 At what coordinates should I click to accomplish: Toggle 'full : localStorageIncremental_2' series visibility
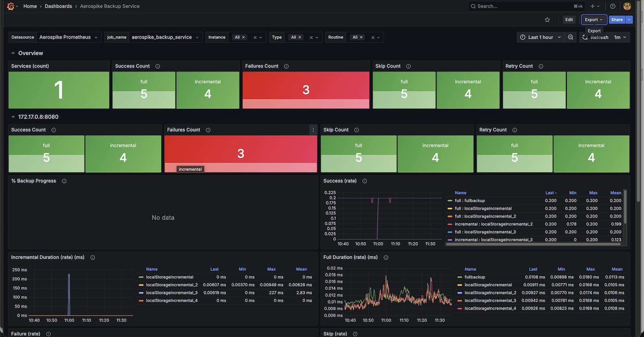pos(485,217)
